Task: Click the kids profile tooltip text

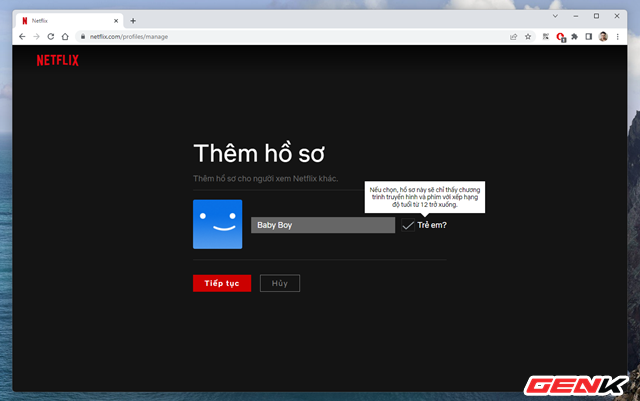Action: tap(425, 197)
